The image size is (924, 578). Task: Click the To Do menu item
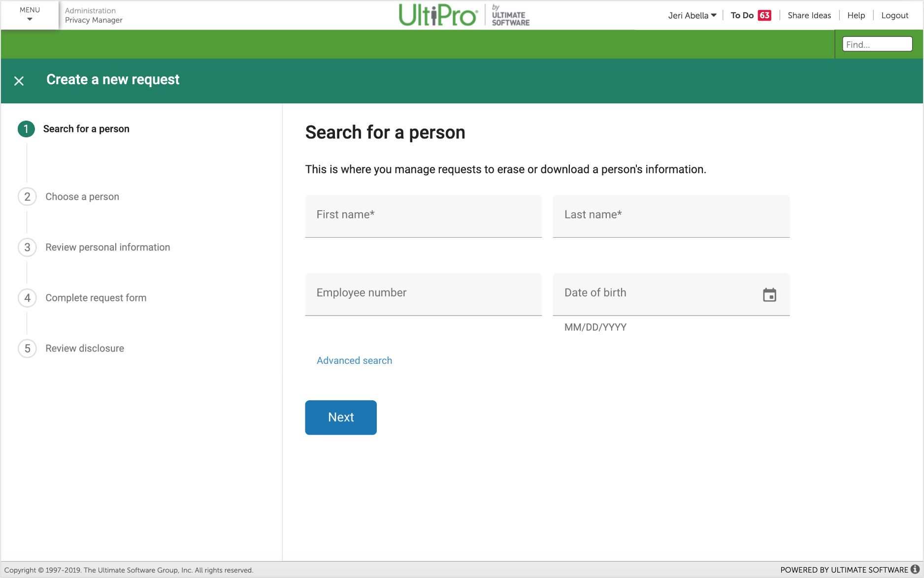click(743, 15)
